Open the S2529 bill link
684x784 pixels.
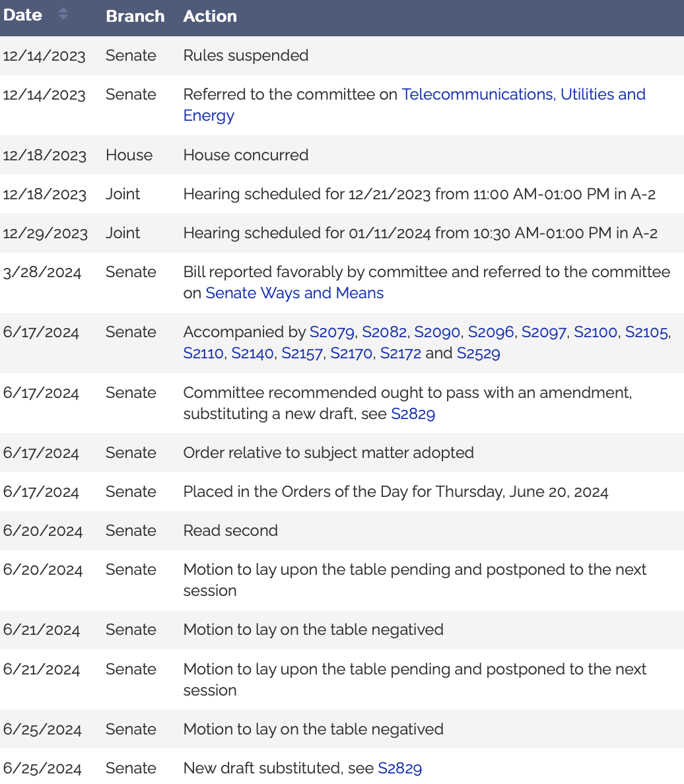tap(479, 353)
